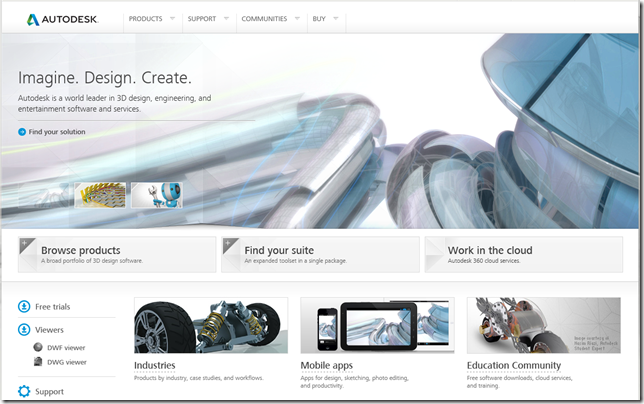Open the Products menu
The width and height of the screenshot is (644, 404).
click(x=146, y=18)
